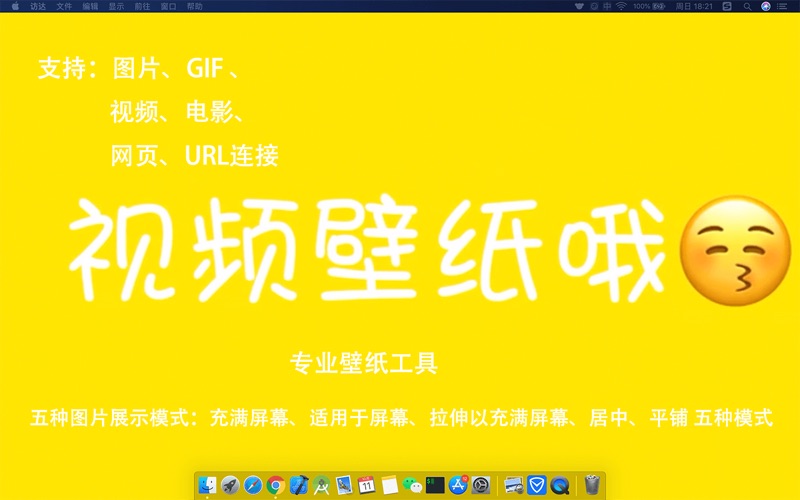This screenshot has width=800, height=500.
Task: Open the 前往 menu
Action: coord(142,6)
